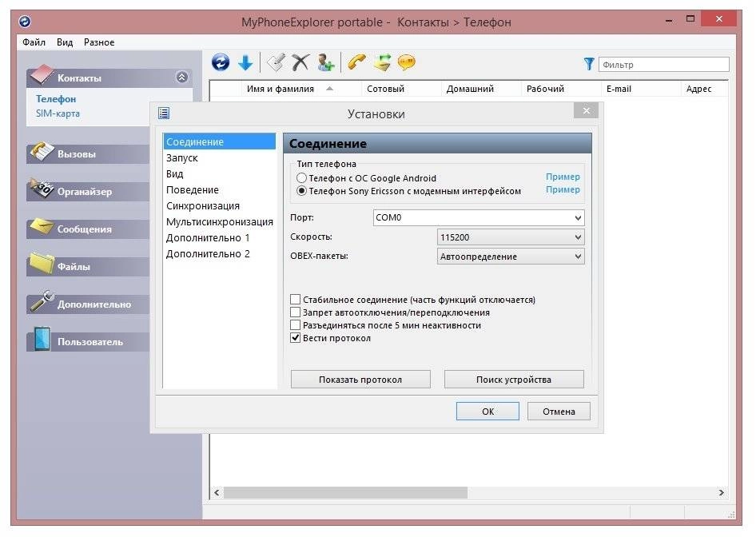This screenshot has height=541, width=756.
Task: Select Мультисинхронизация settings category
Action: 220,222
